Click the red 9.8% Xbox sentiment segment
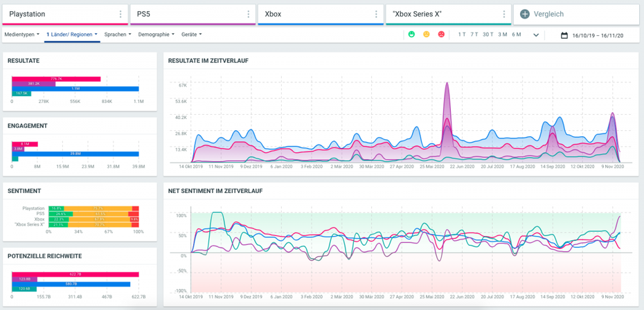Image resolution: width=644 pixels, height=310 pixels. click(135, 219)
